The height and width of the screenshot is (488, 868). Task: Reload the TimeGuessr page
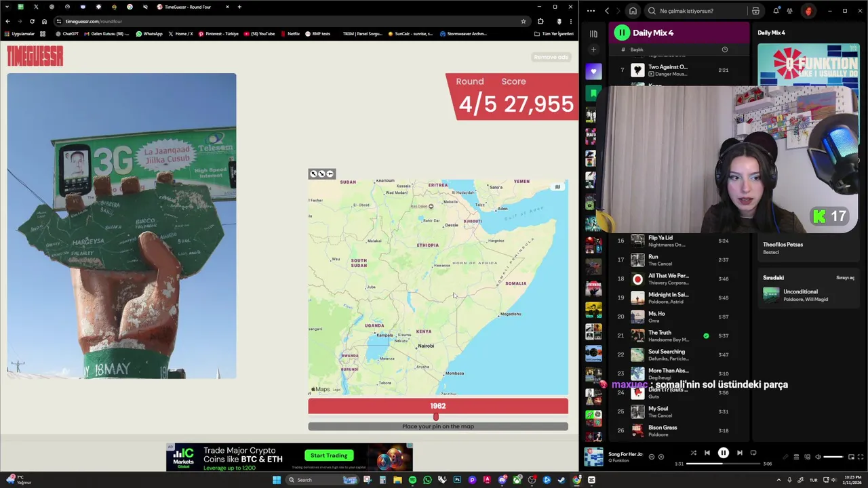(x=32, y=21)
